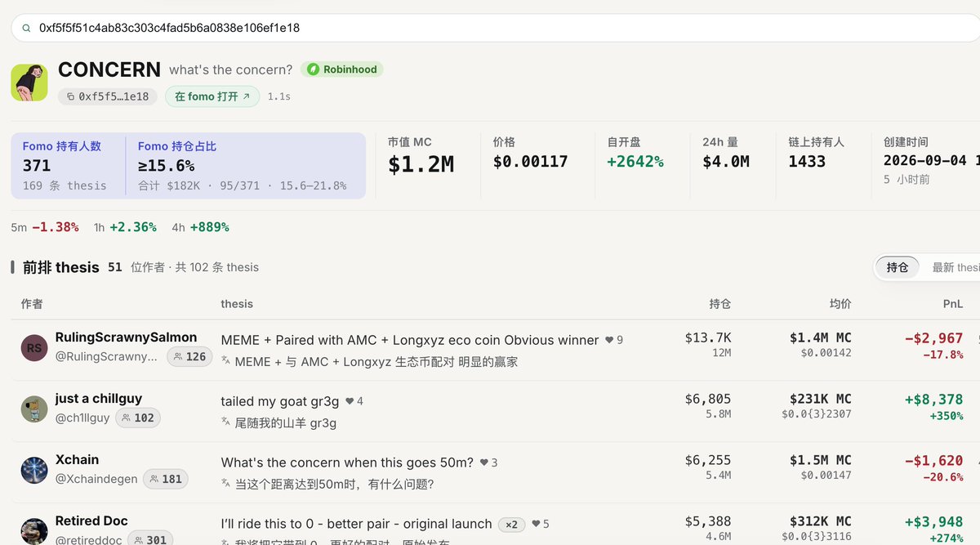
Task: Click the thesis column header
Action: (237, 304)
